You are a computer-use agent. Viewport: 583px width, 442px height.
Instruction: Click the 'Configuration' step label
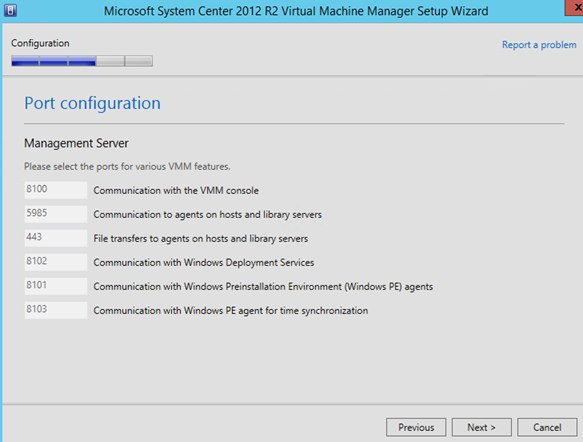tap(40, 43)
